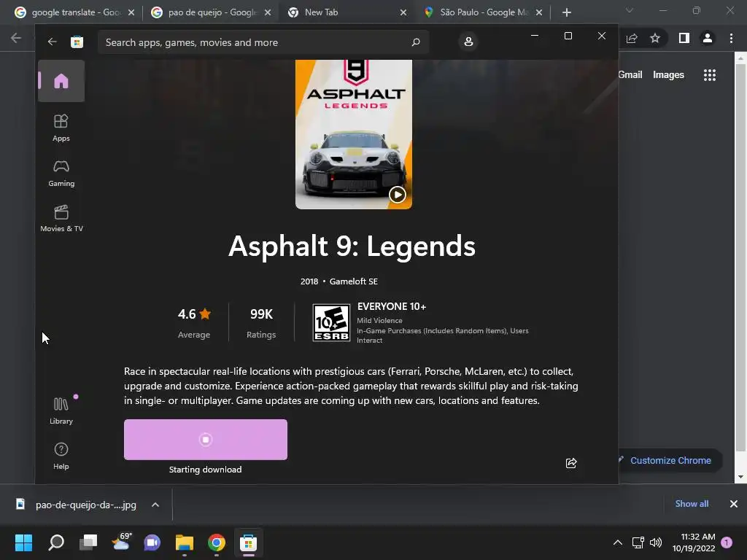
Task: Go to Microsoft Store Home tab
Action: click(x=61, y=81)
